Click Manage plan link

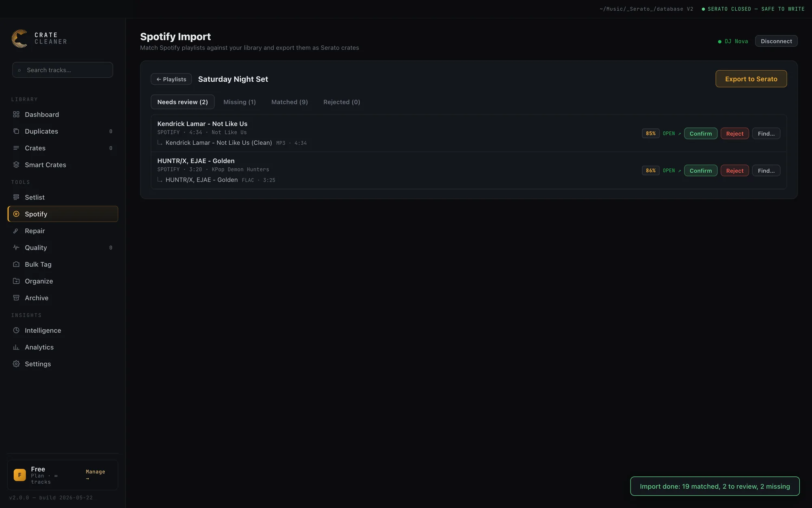point(95,475)
